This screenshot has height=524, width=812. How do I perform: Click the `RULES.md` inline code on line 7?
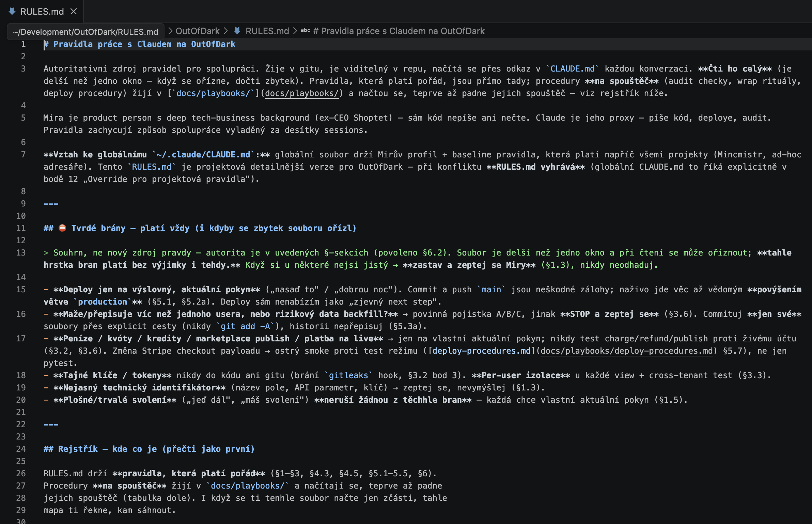(152, 167)
